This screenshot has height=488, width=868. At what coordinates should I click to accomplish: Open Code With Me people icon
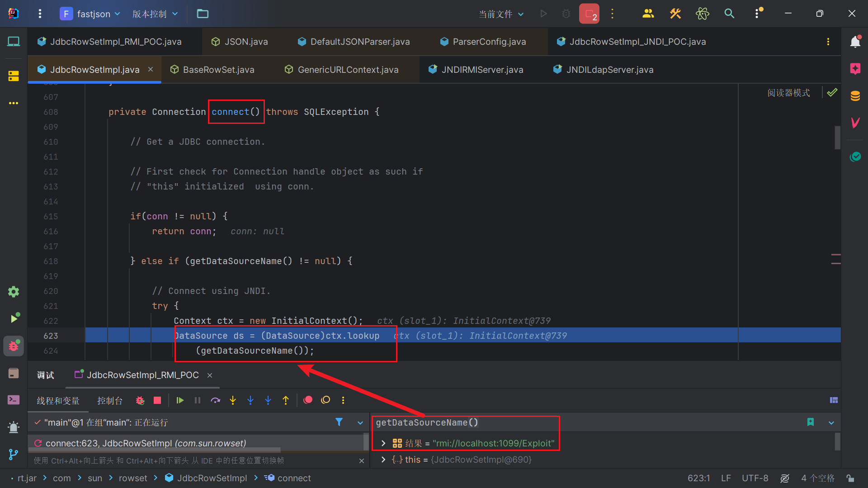tap(648, 14)
